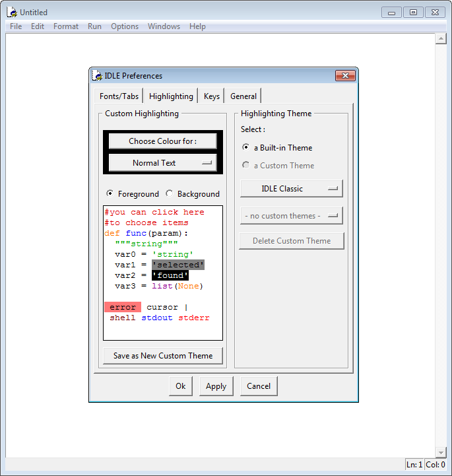Click the Delete Custom Theme button
The height and width of the screenshot is (476, 452).
tap(292, 241)
